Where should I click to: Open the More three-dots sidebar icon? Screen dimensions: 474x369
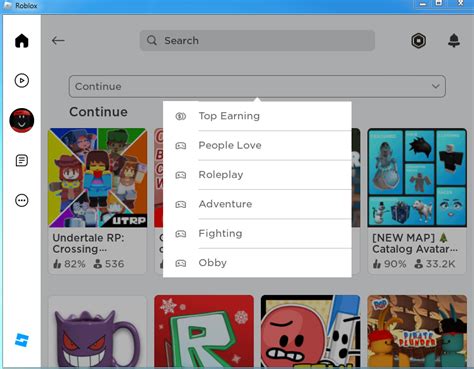point(22,200)
